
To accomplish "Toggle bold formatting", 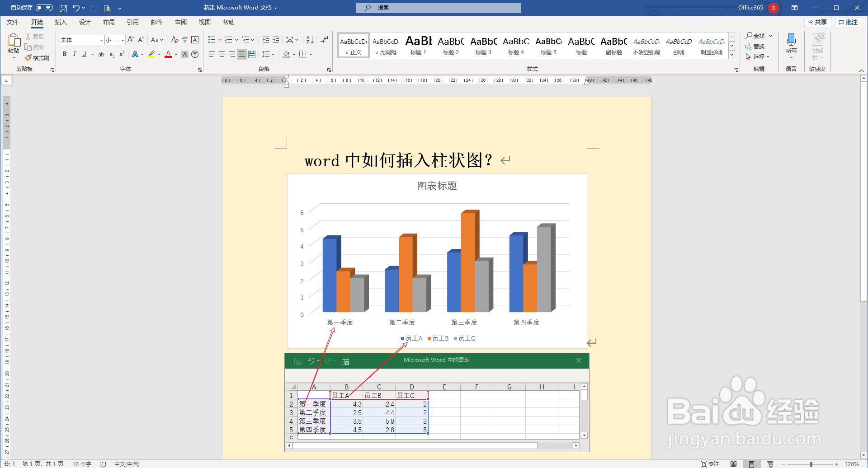I will tap(65, 54).
